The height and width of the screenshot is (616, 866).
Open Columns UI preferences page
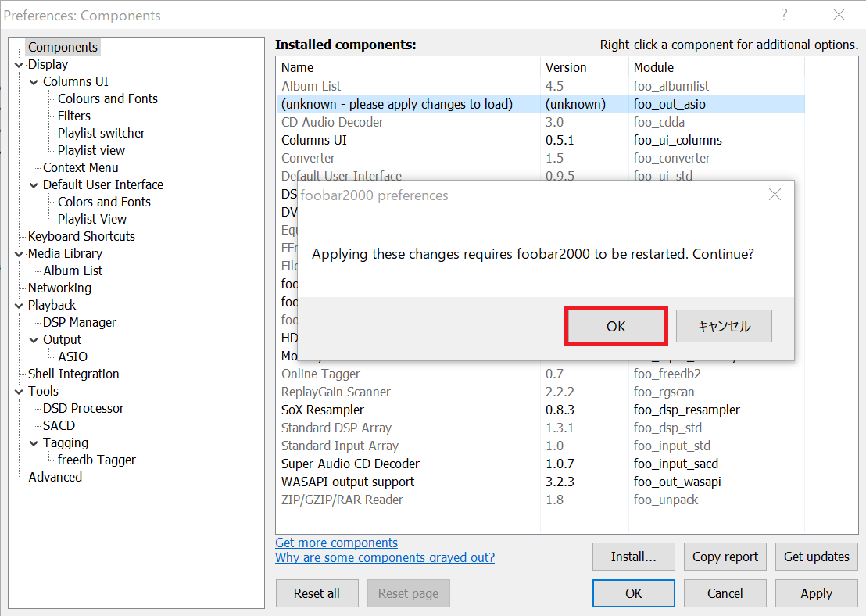[x=76, y=81]
